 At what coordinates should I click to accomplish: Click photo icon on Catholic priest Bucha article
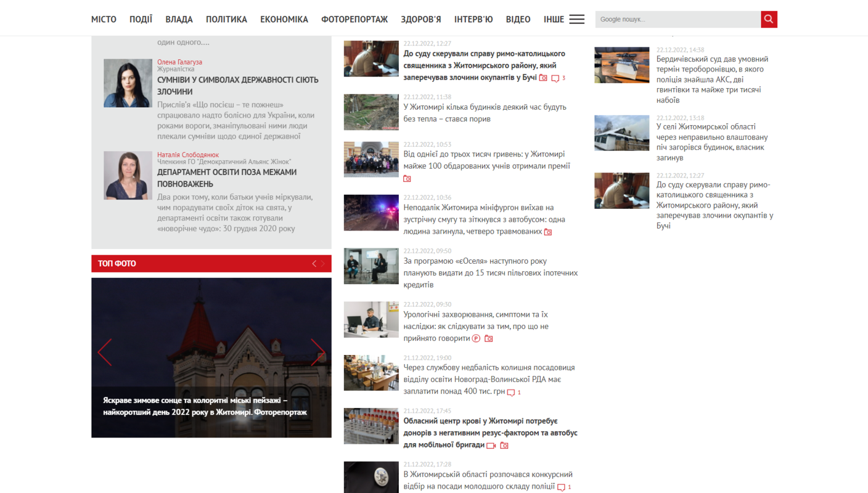(x=543, y=78)
